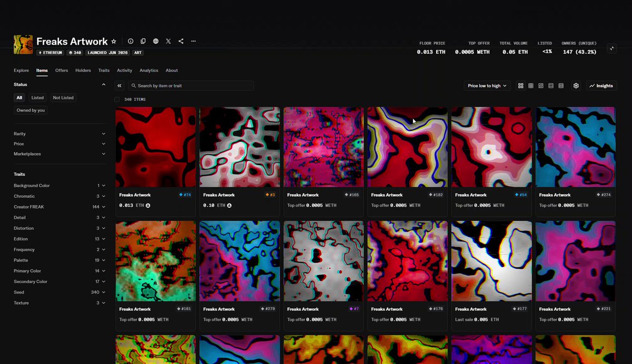This screenshot has height=364, width=632.
Task: Open the collection website globe icon
Action: point(156,41)
